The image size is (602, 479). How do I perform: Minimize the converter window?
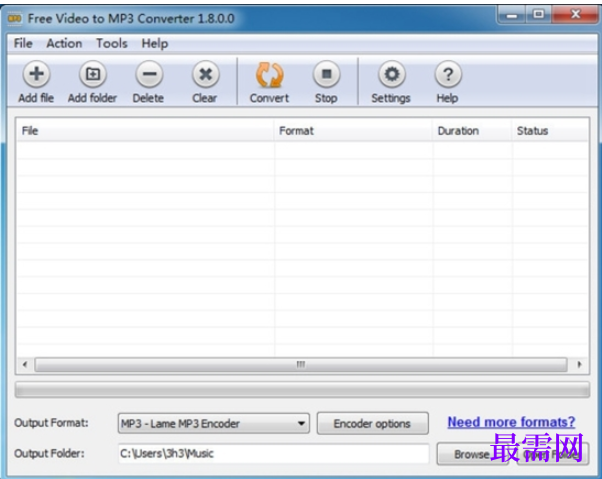point(512,15)
